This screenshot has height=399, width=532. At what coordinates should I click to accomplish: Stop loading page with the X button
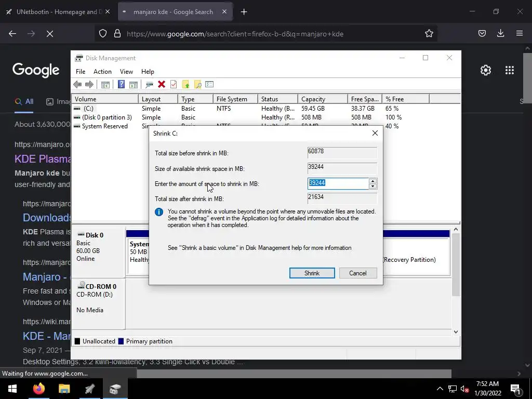click(x=49, y=34)
